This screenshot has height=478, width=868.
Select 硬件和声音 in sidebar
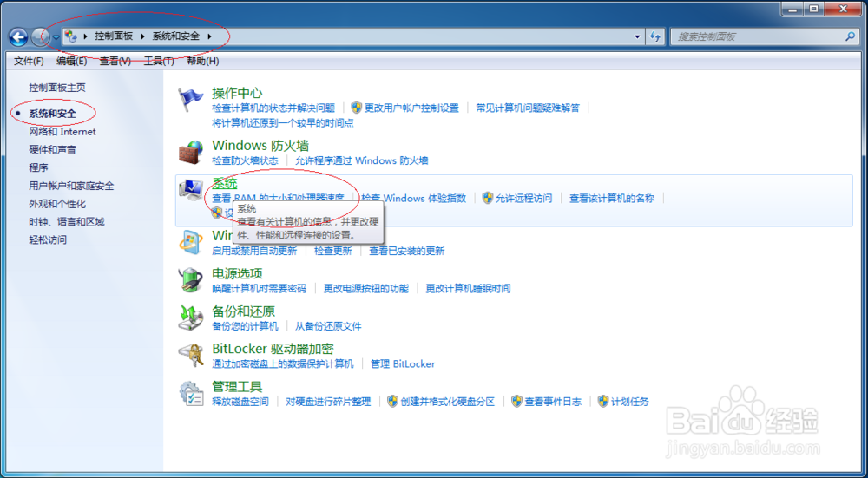[53, 149]
